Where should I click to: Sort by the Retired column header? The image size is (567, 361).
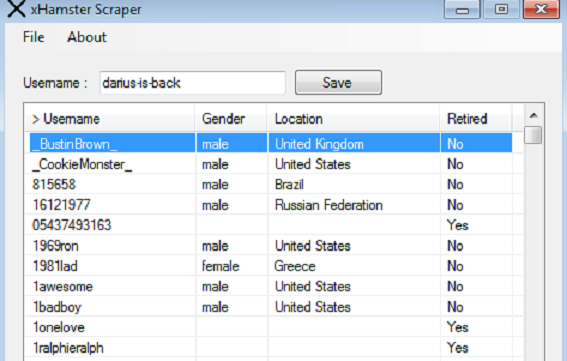(x=476, y=119)
